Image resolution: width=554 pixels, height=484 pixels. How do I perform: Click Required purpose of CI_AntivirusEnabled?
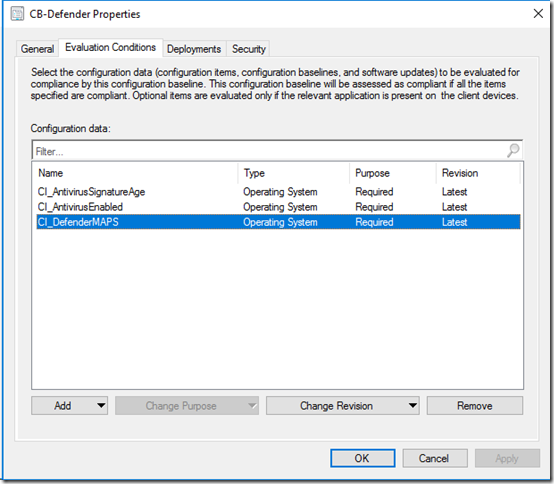pos(374,207)
